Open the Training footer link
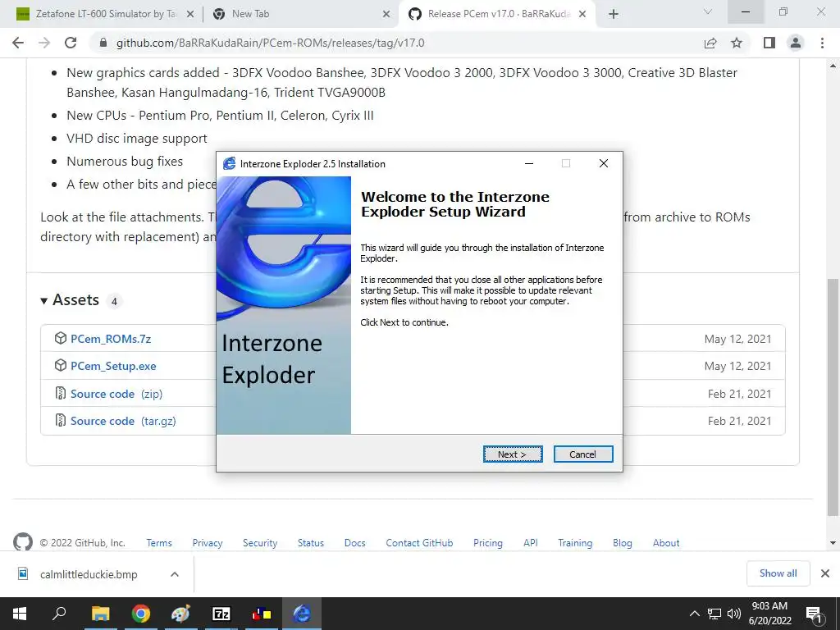Image resolution: width=840 pixels, height=630 pixels. (575, 543)
